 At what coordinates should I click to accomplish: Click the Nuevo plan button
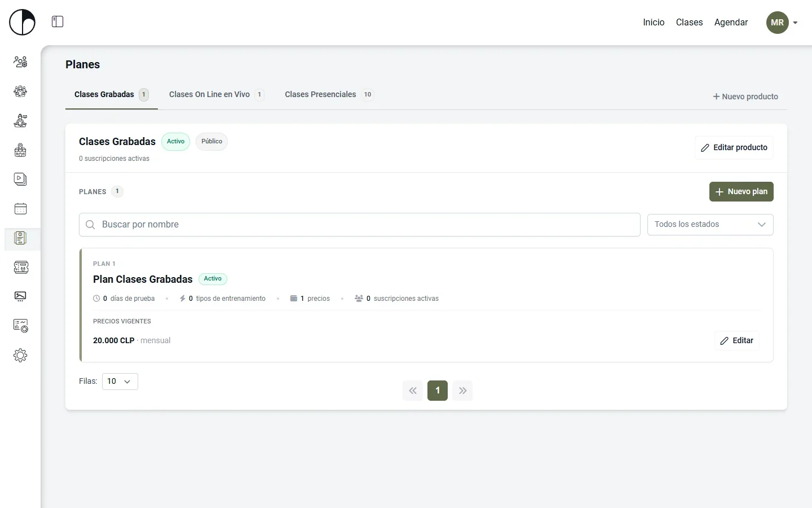742,192
